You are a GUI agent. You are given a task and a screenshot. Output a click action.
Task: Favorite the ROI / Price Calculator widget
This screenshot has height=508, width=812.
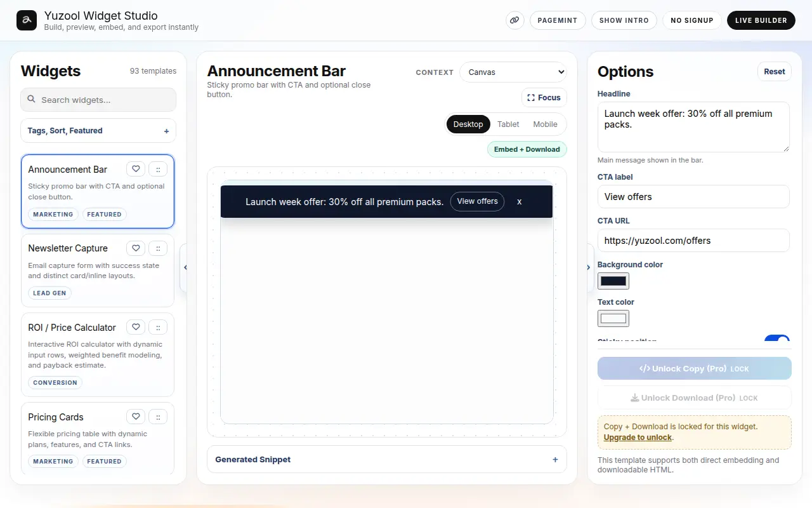tap(135, 328)
